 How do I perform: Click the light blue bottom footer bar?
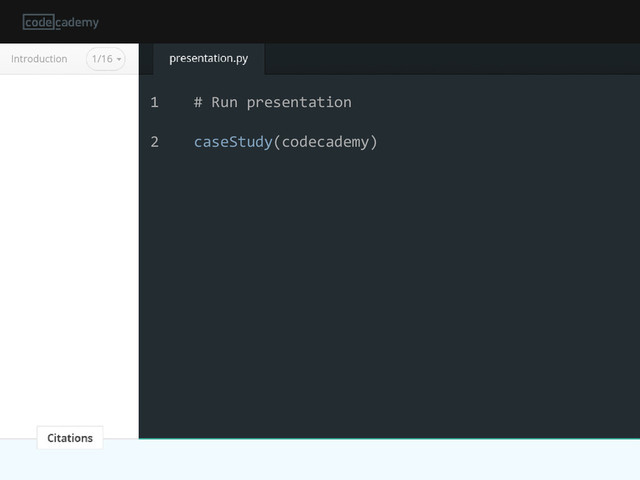point(320,460)
